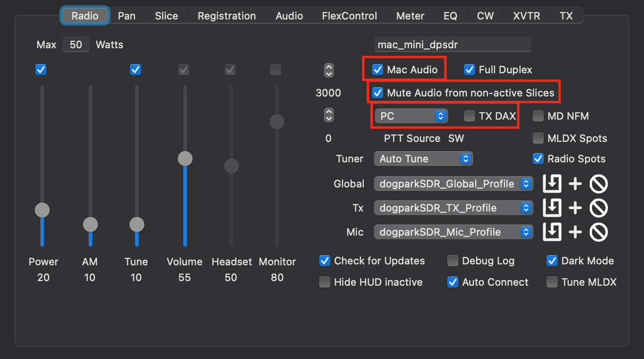Load the selected Mic profile icon
This screenshot has height=359, width=644.
coord(552,232)
